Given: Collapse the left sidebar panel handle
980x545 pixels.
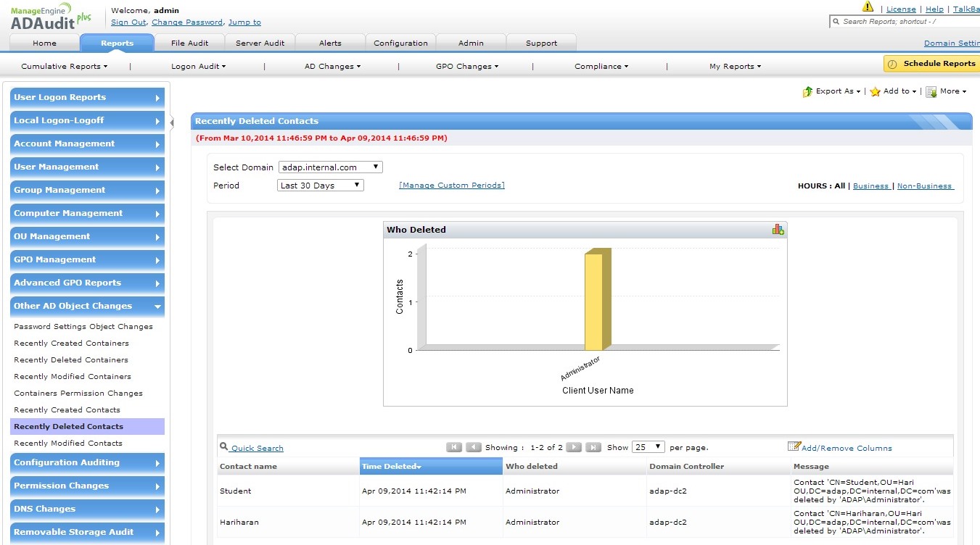Looking at the screenshot, I should pyautogui.click(x=172, y=122).
